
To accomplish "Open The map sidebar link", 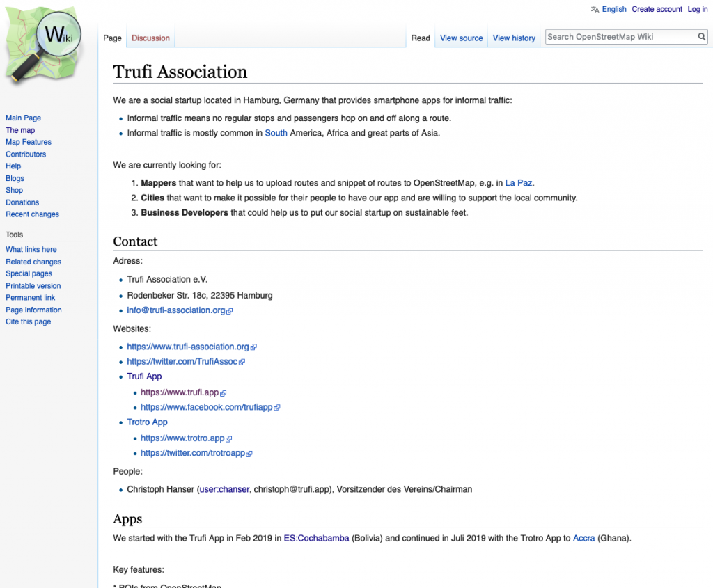I will click(x=20, y=130).
